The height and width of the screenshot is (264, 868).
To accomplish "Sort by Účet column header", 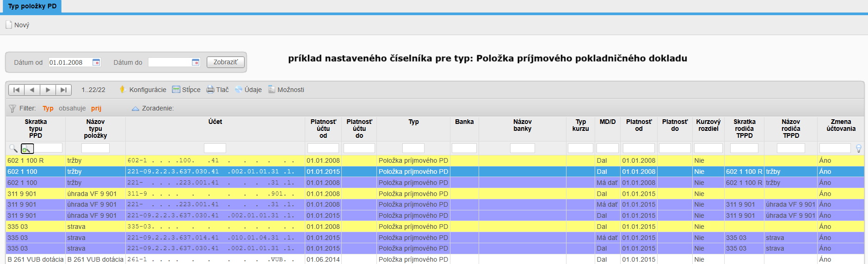I will 215,122.
